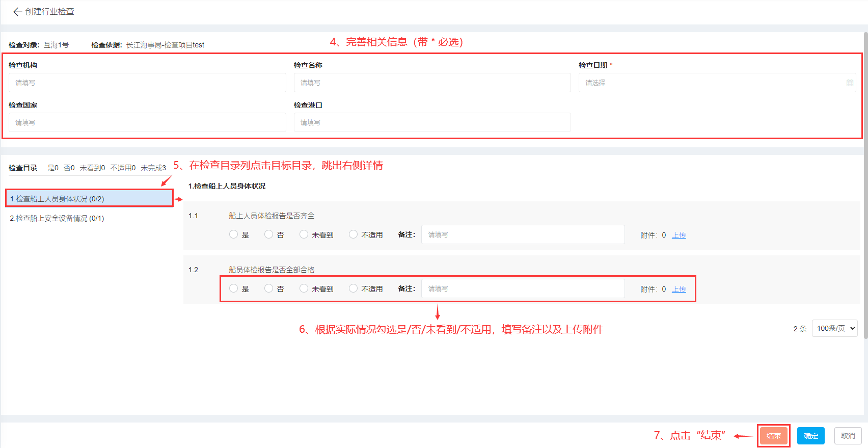The image size is (868, 448).
Task: Fill in the 检查机构 input field
Action: coord(147,83)
